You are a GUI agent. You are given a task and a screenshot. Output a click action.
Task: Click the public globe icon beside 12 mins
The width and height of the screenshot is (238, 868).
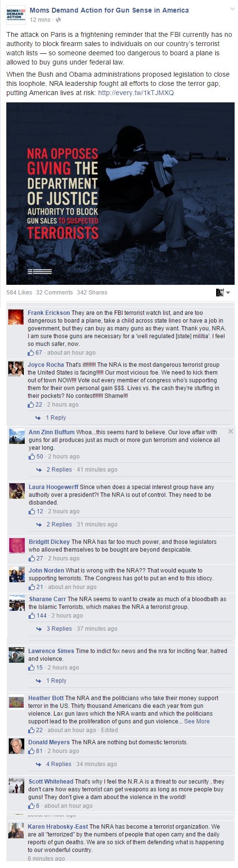[58, 20]
